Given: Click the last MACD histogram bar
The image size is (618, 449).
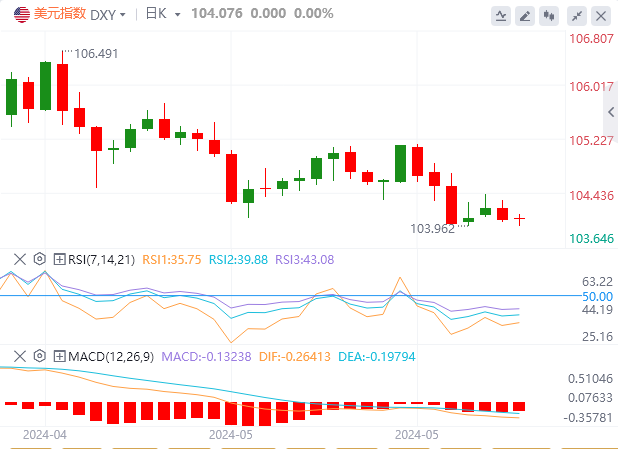Looking at the screenshot, I should coord(519,406).
